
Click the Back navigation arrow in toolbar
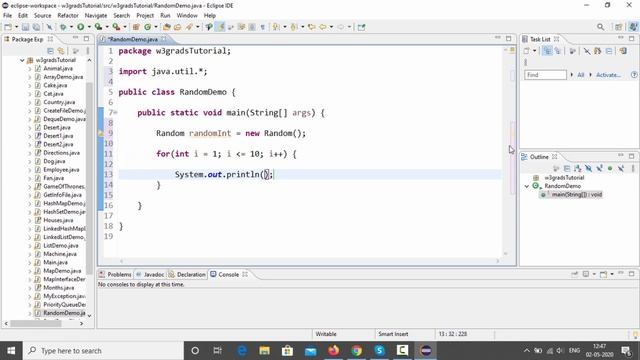pos(322,27)
